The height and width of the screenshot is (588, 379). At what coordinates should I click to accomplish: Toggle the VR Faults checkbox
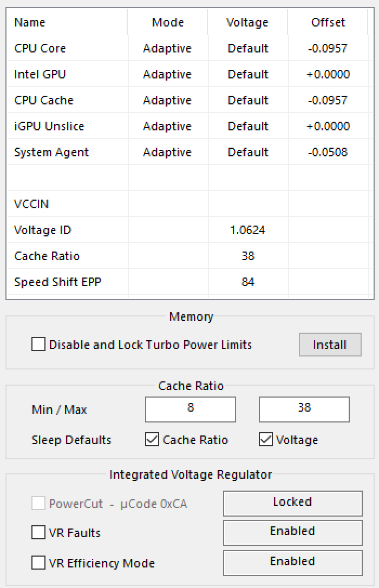(x=38, y=533)
